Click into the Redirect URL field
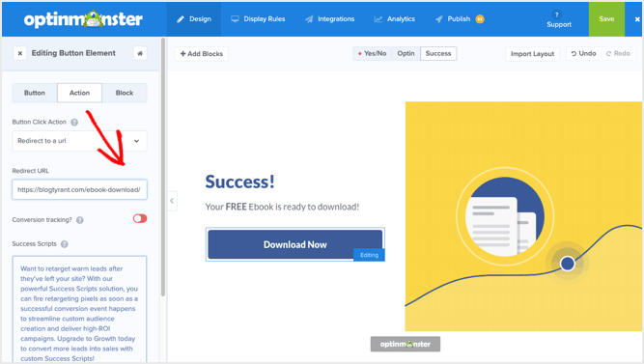The image size is (644, 364). 79,190
